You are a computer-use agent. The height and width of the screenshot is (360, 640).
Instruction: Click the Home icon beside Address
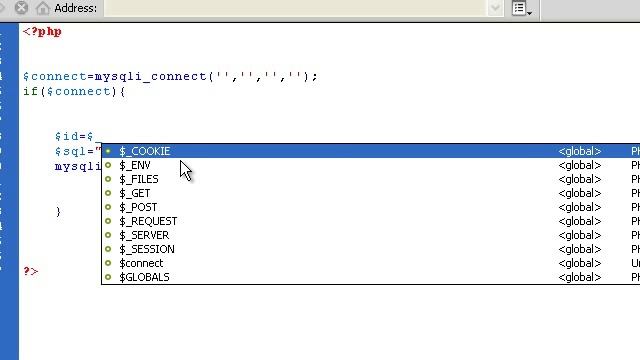(42, 8)
